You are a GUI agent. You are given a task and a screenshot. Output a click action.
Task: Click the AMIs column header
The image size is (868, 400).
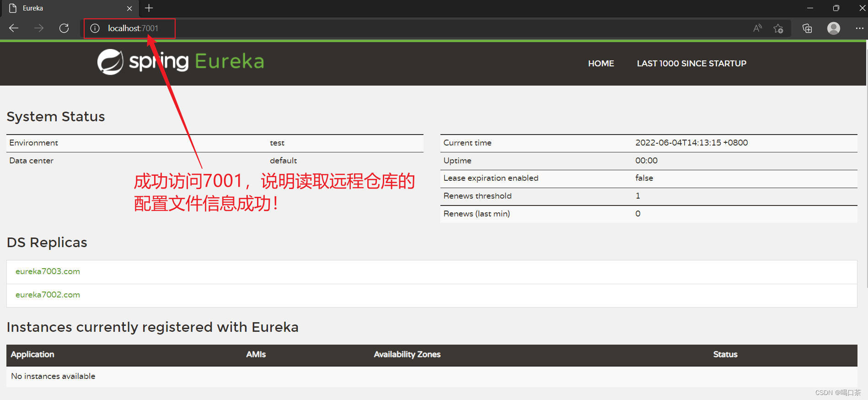(256, 354)
